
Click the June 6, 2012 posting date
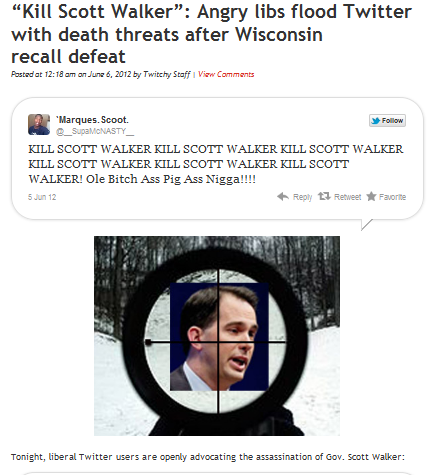[x=110, y=74]
